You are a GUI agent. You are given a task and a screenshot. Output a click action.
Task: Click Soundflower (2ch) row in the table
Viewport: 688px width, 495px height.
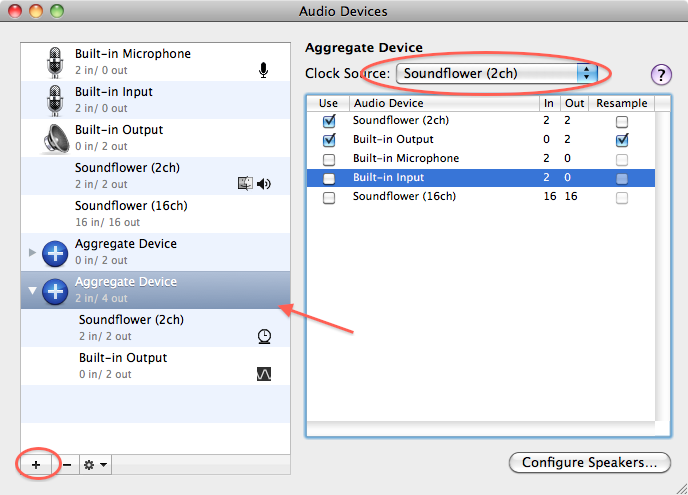click(x=481, y=121)
